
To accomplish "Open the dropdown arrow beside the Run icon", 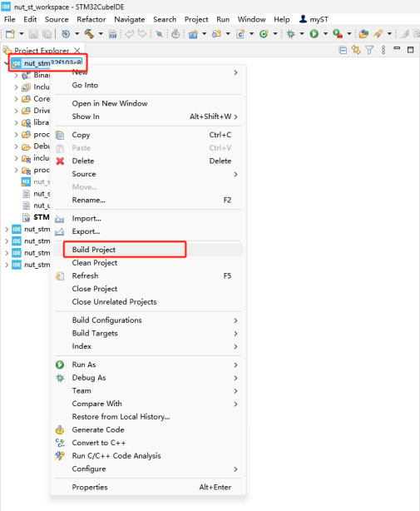I will pyautogui.click(x=325, y=33).
